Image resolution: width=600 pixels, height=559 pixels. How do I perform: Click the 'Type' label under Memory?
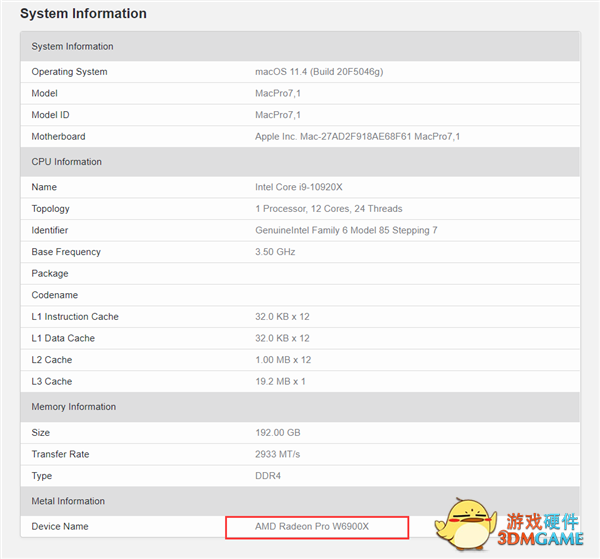point(42,476)
